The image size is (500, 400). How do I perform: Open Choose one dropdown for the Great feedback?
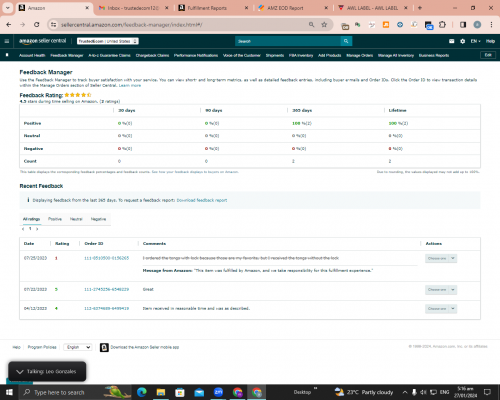[441, 290]
